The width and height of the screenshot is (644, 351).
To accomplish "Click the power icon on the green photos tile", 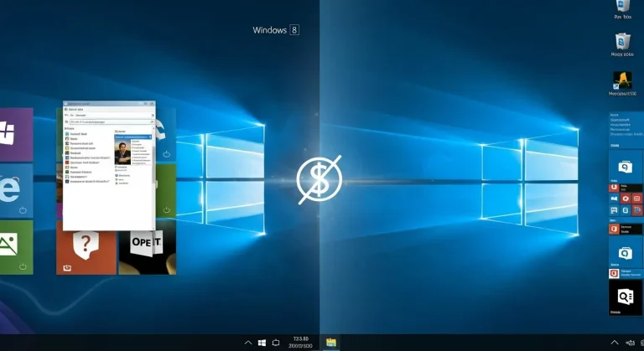I will [23, 267].
